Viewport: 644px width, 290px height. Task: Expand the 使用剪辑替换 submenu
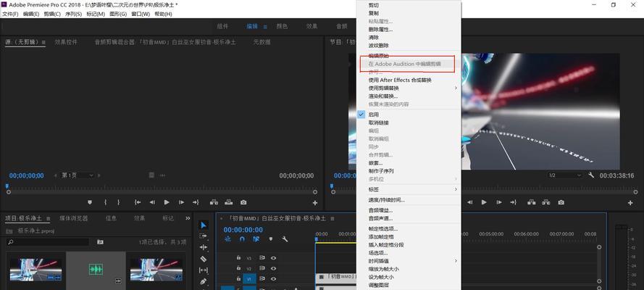point(409,88)
